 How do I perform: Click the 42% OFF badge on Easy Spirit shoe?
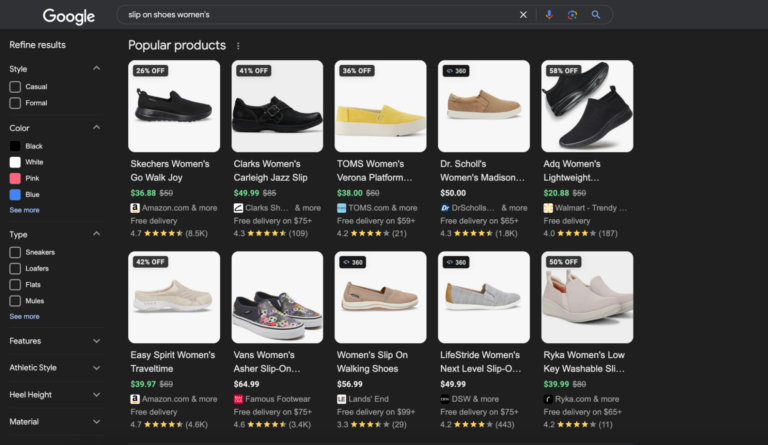click(150, 262)
